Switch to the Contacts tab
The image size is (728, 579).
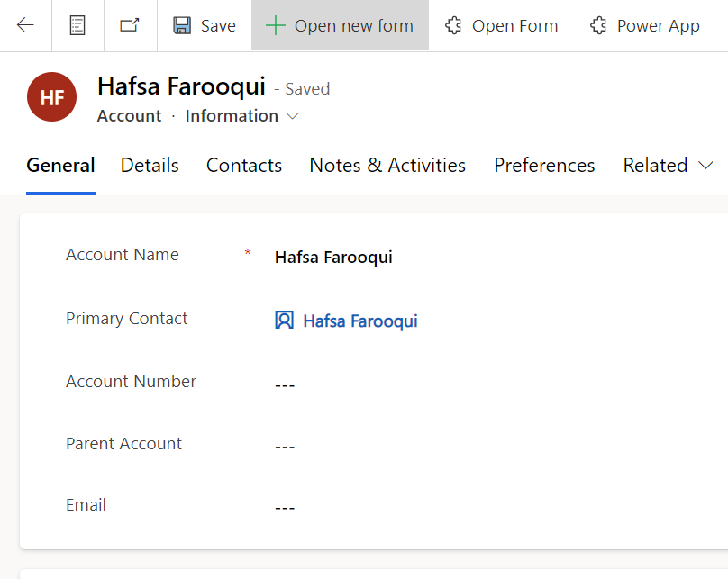point(244,166)
